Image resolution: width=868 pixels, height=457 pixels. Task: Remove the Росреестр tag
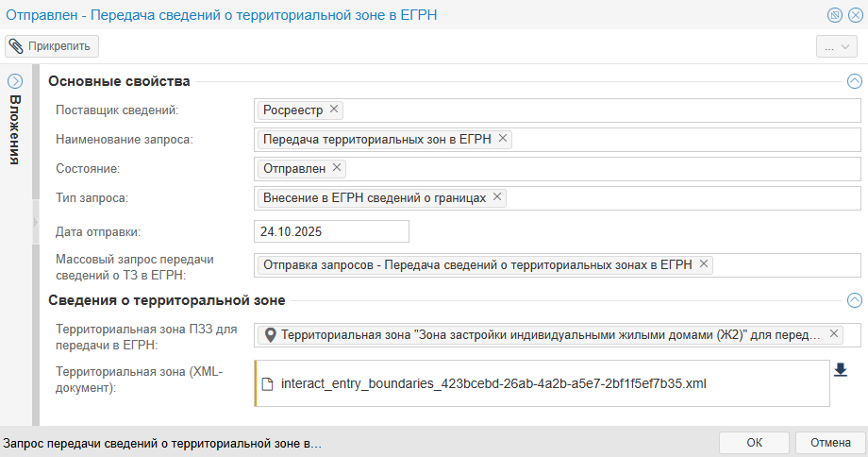(334, 110)
